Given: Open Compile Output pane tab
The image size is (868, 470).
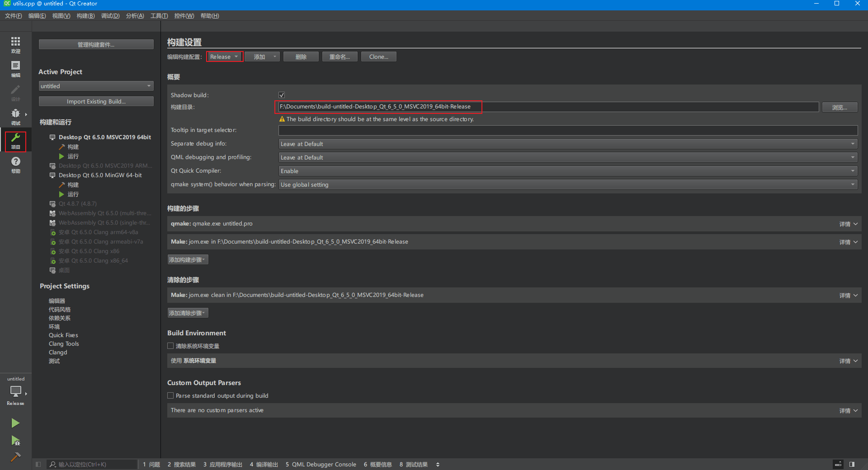Looking at the screenshot, I should pos(264,465).
